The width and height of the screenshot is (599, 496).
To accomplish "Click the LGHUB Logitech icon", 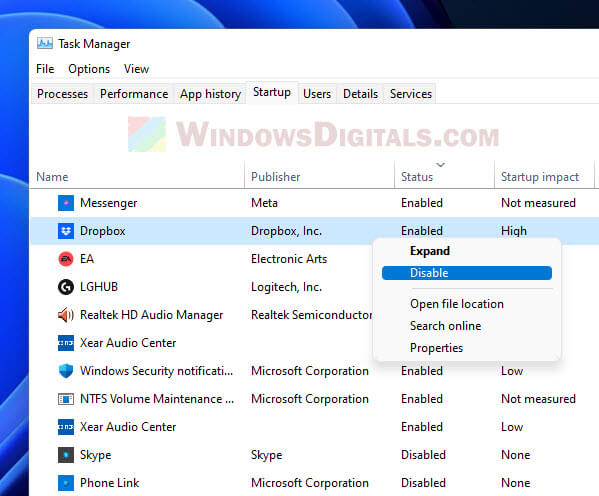I will coord(66,287).
